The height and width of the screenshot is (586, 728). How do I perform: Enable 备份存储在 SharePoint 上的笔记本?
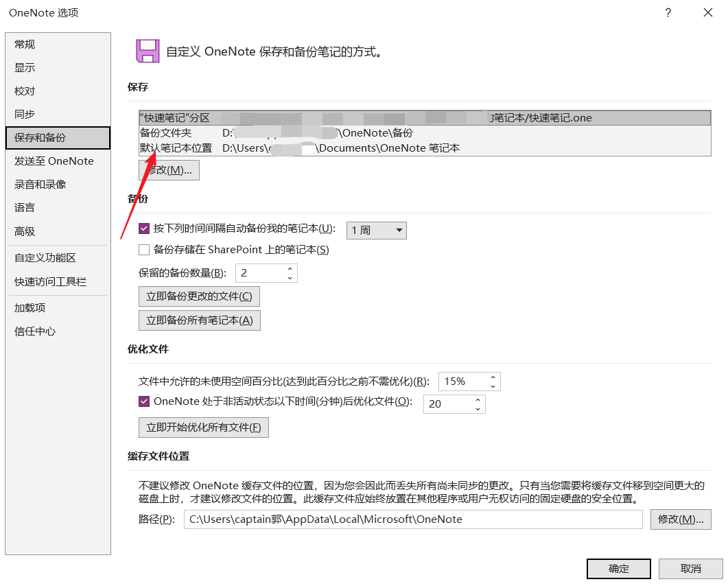coord(144,250)
